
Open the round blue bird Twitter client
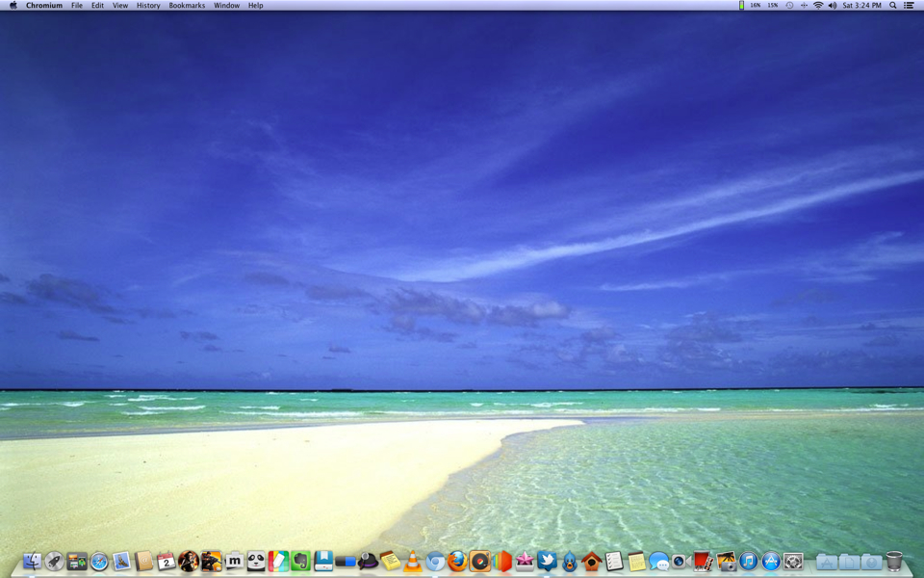point(569,561)
